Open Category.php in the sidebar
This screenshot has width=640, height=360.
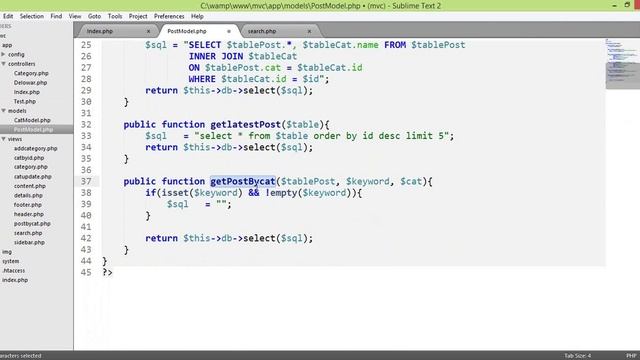click(x=31, y=73)
